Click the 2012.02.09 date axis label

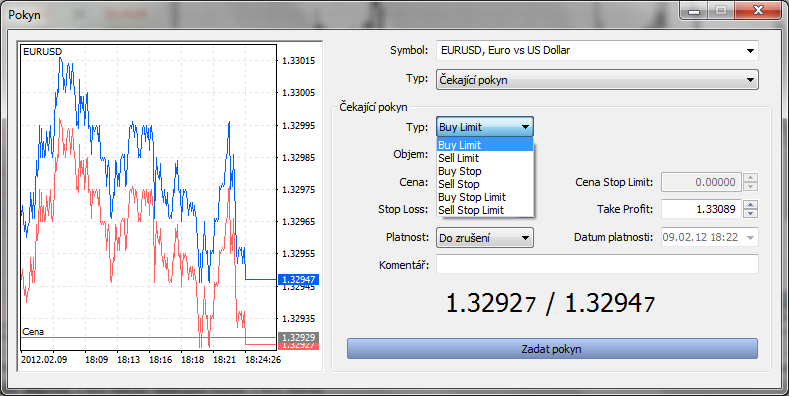(44, 360)
